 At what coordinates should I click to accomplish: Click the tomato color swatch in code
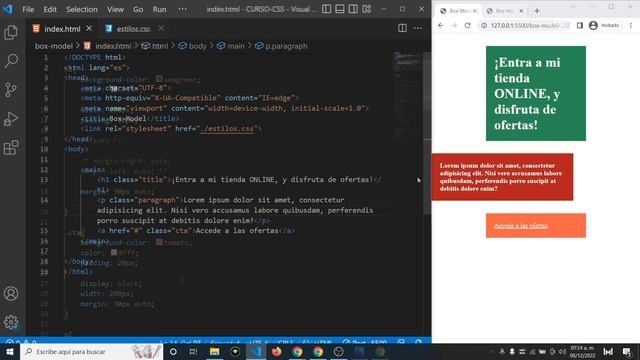coord(159,242)
